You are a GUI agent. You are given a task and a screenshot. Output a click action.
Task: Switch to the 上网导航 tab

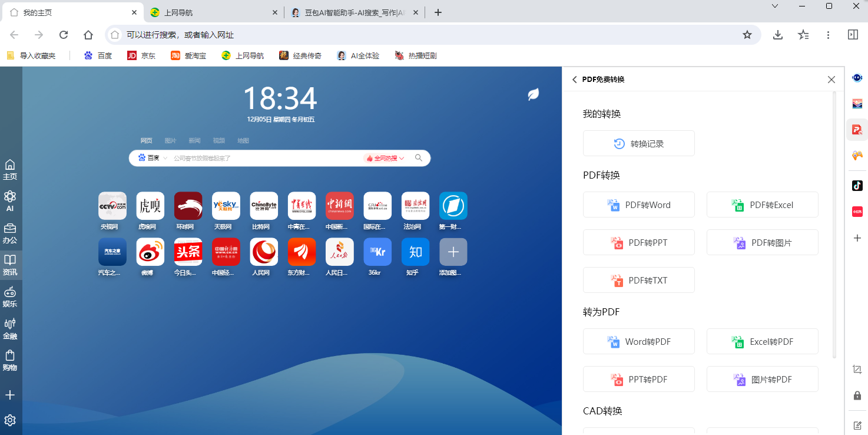(x=213, y=12)
